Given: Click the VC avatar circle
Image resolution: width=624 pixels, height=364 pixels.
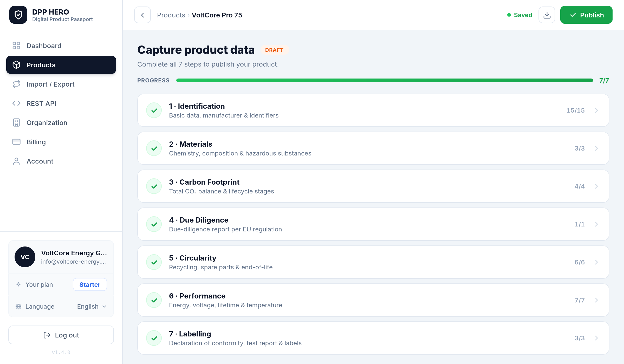Looking at the screenshot, I should [25, 257].
